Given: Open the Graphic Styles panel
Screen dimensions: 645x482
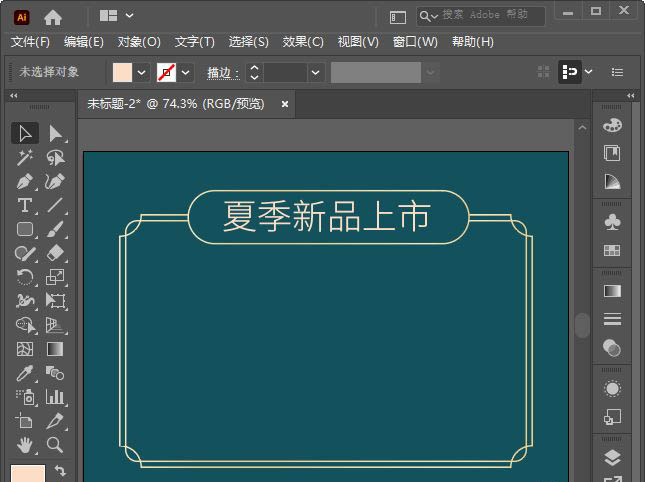Looking at the screenshot, I should (x=612, y=417).
